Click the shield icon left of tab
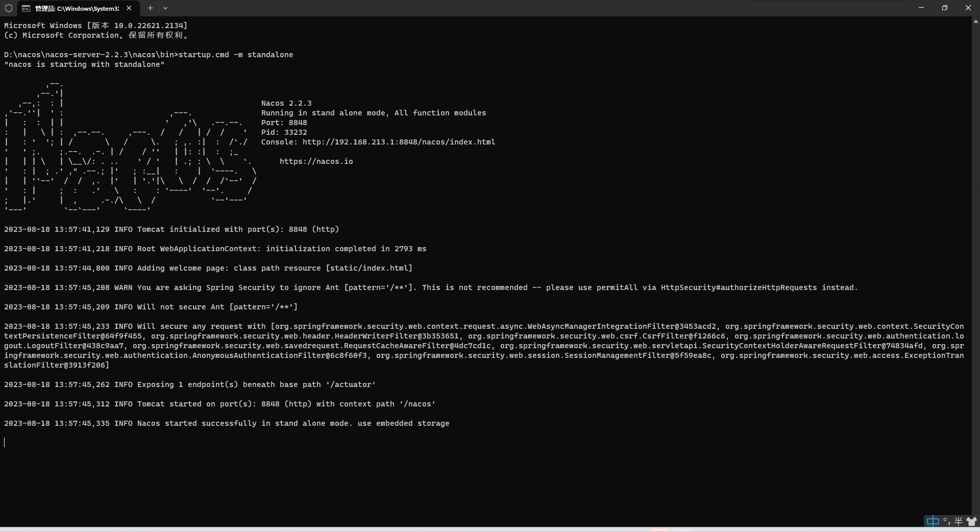The width and height of the screenshot is (980, 531). [9, 8]
